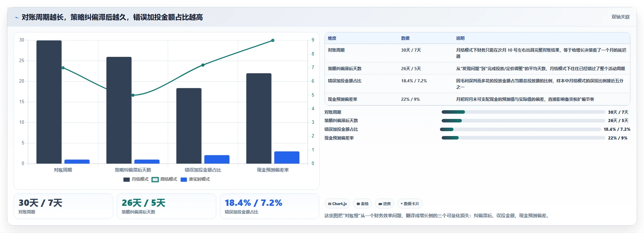This screenshot has height=233, width=644.
Task: Open the 18.4% / 7.2% stat card
Action: pyautogui.click(x=270, y=206)
